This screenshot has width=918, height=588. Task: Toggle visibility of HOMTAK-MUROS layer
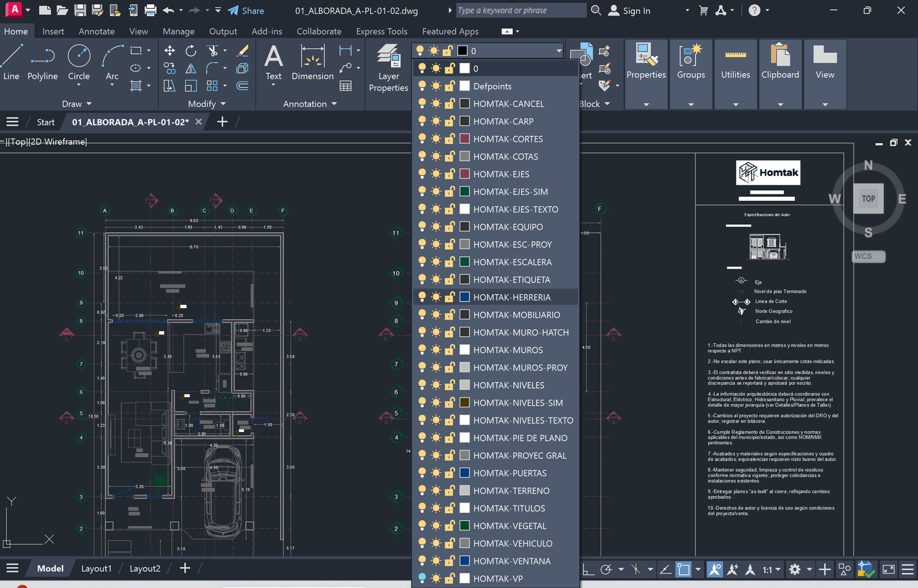tap(422, 349)
